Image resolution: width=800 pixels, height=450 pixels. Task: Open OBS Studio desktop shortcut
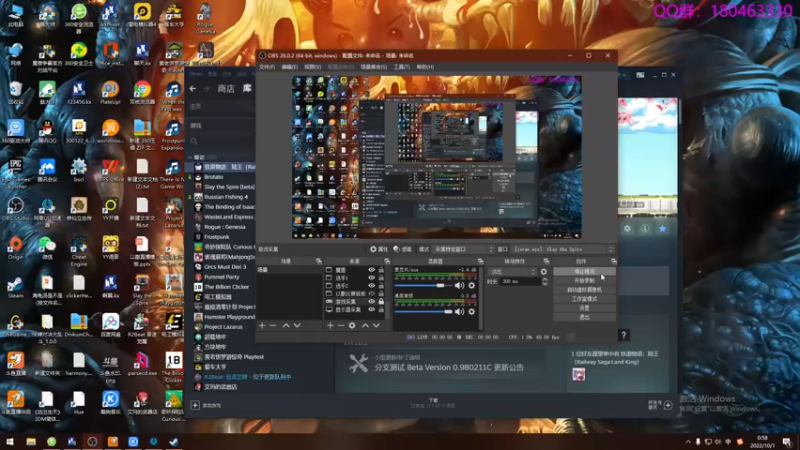point(15,209)
